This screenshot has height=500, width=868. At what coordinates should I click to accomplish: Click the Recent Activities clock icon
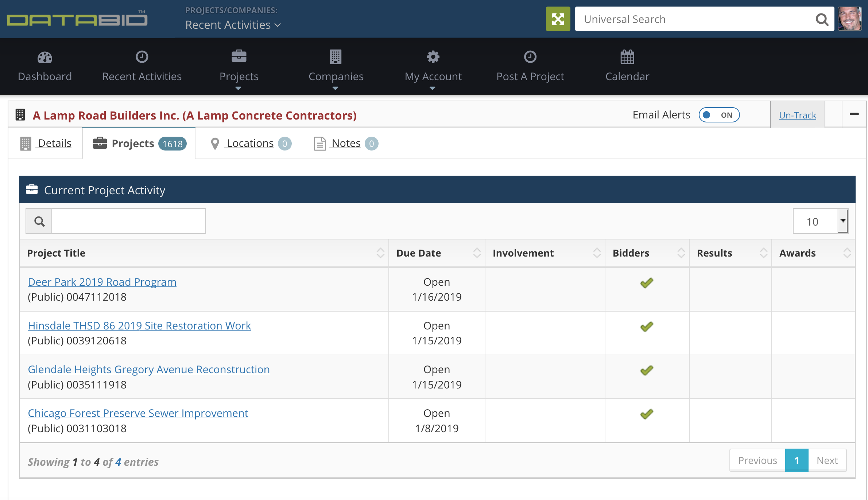click(x=142, y=57)
